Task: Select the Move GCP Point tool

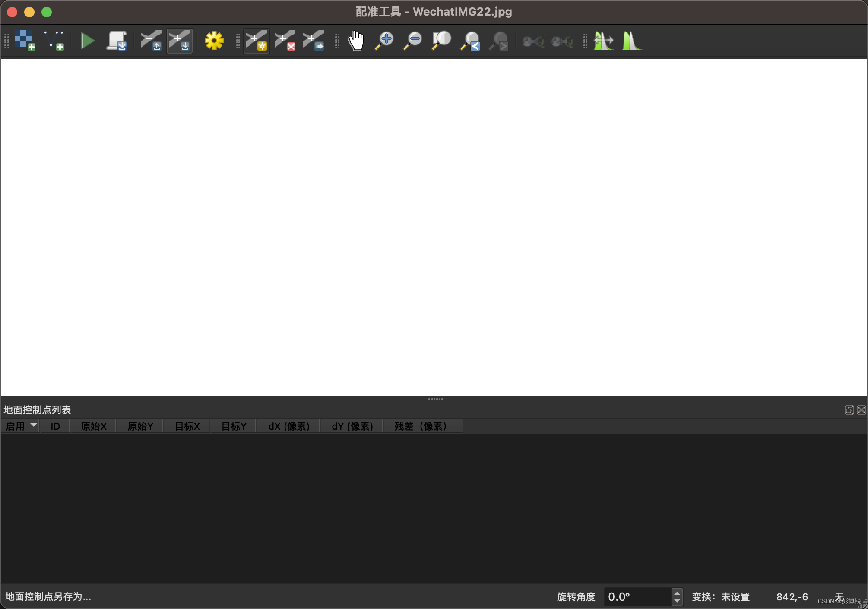Action: coord(314,41)
